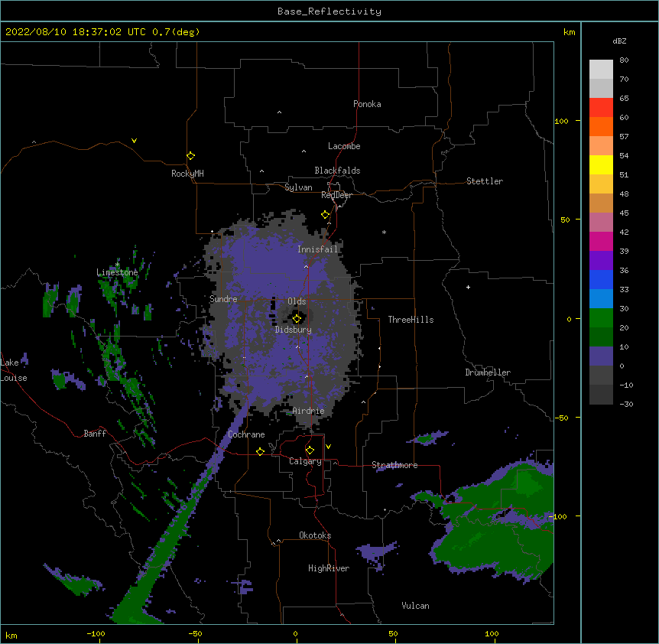659x644 pixels.
Task: Click the white caret marker west of Lacombe
Action: [x=304, y=151]
